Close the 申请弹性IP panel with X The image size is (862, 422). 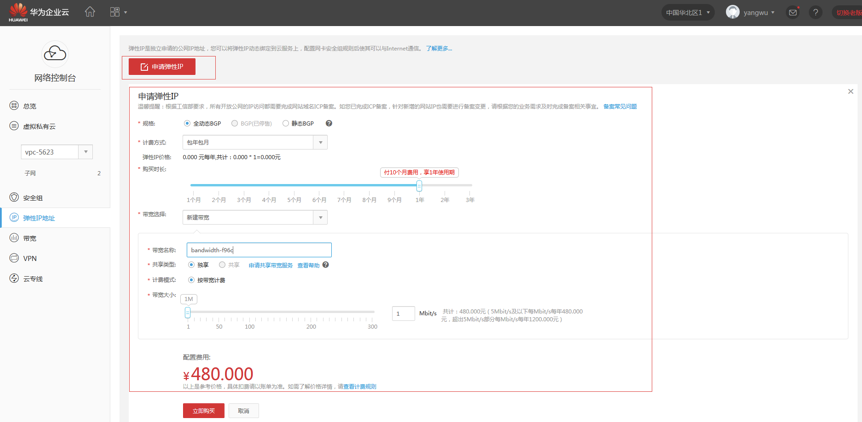click(x=851, y=91)
